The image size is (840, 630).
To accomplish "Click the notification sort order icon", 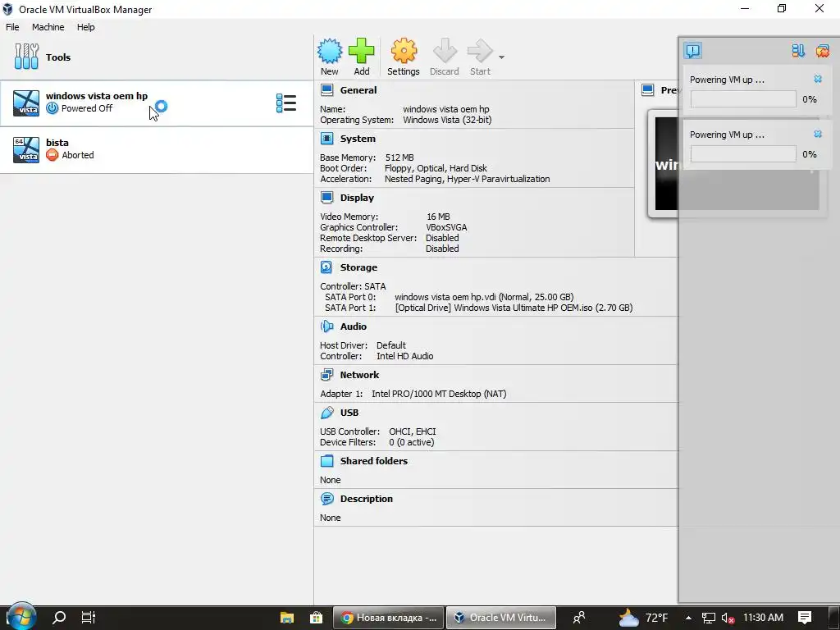I will [x=798, y=51].
